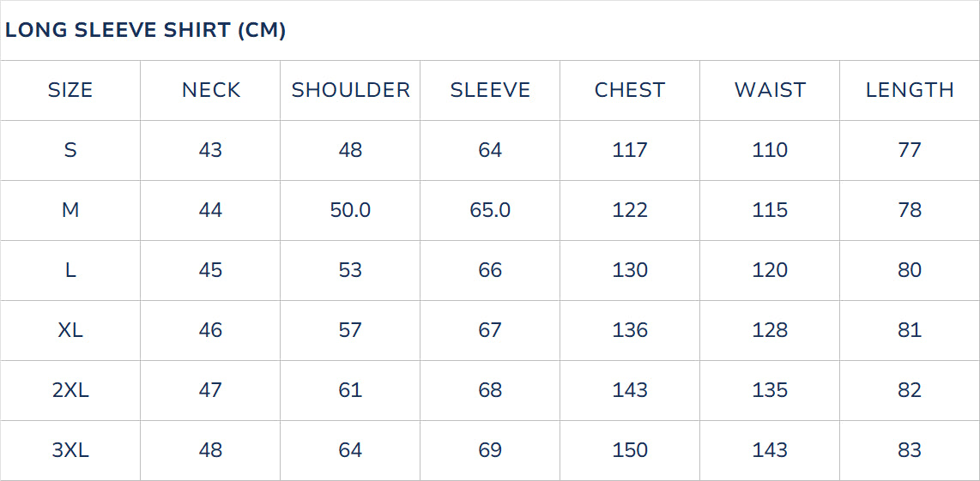Select the LENGTH column header
980x481 pixels.
tap(910, 90)
